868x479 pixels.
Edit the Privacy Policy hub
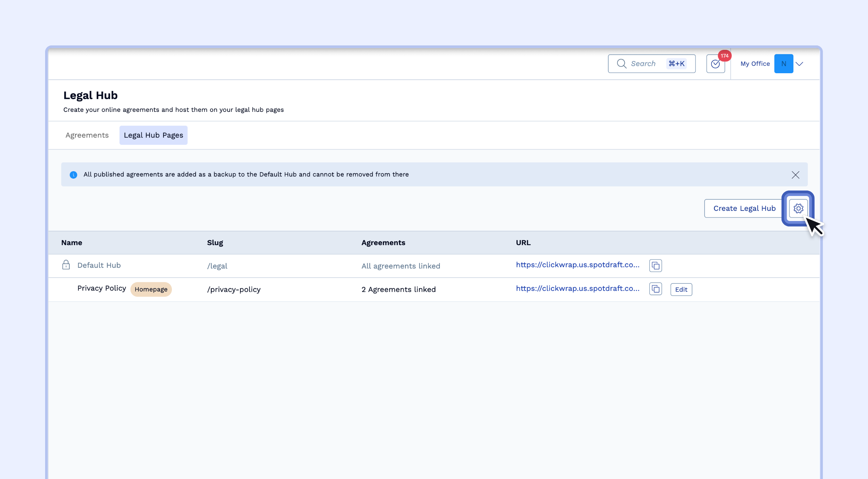(681, 290)
